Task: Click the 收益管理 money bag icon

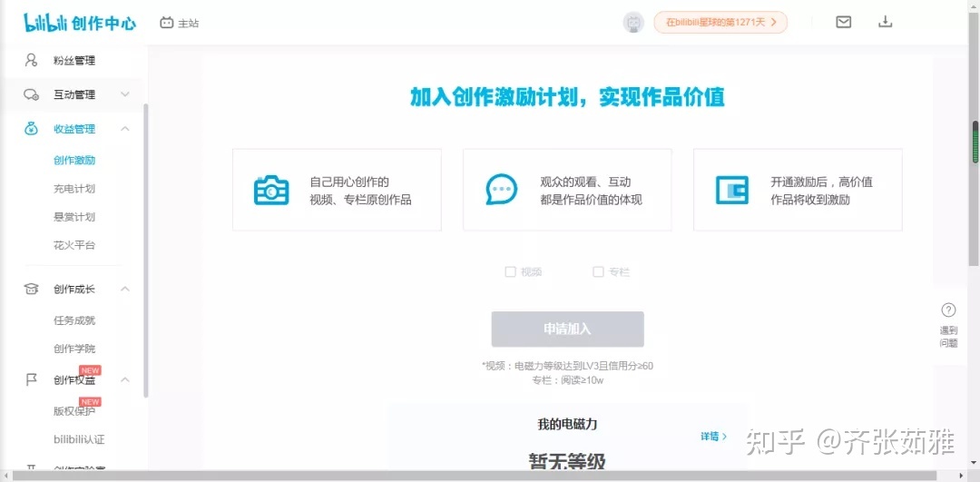Action: 32,129
